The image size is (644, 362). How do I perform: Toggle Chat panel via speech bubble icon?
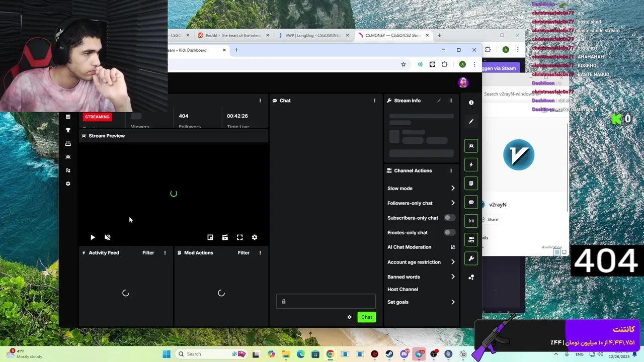coord(471,202)
